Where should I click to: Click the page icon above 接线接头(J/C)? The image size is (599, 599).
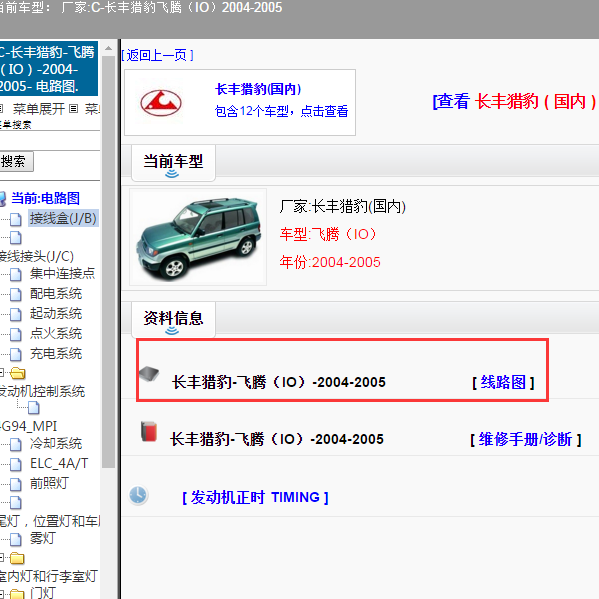point(16,238)
